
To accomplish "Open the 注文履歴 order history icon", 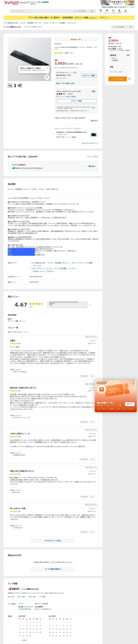I will coord(113,11).
